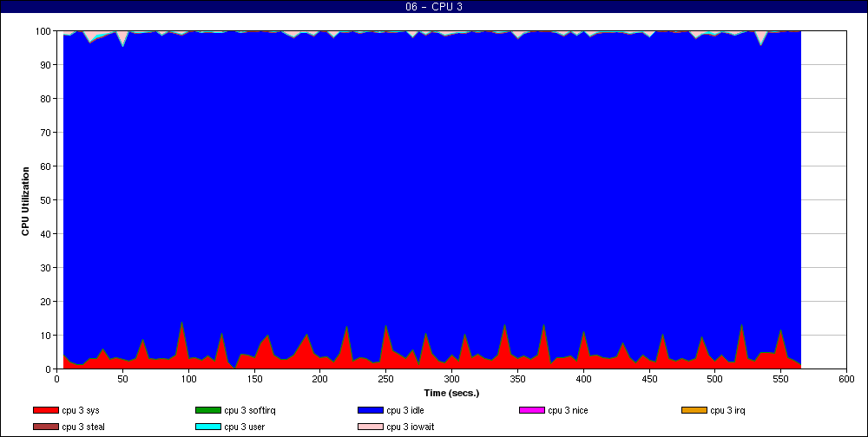Click the 30 label on y-axis
The width and height of the screenshot is (868, 437).
(47, 267)
